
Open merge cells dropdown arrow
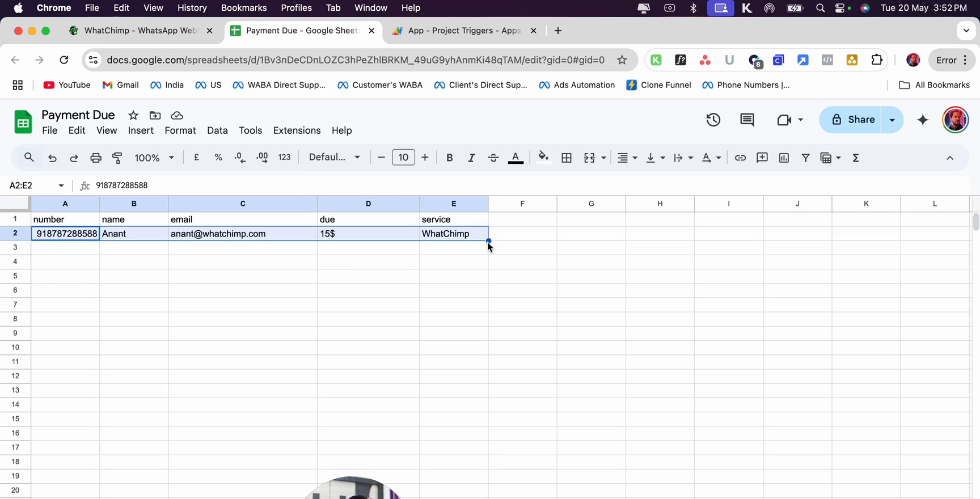click(x=603, y=158)
